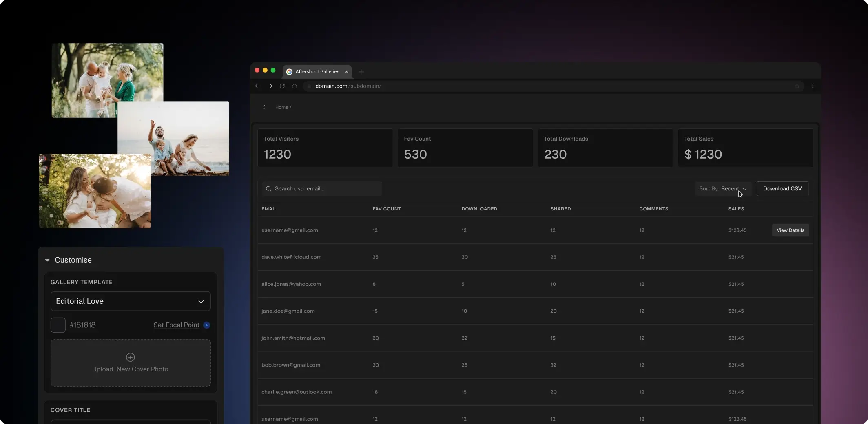868x424 pixels.
Task: Click View Details for username@gmail.com
Action: (790, 230)
